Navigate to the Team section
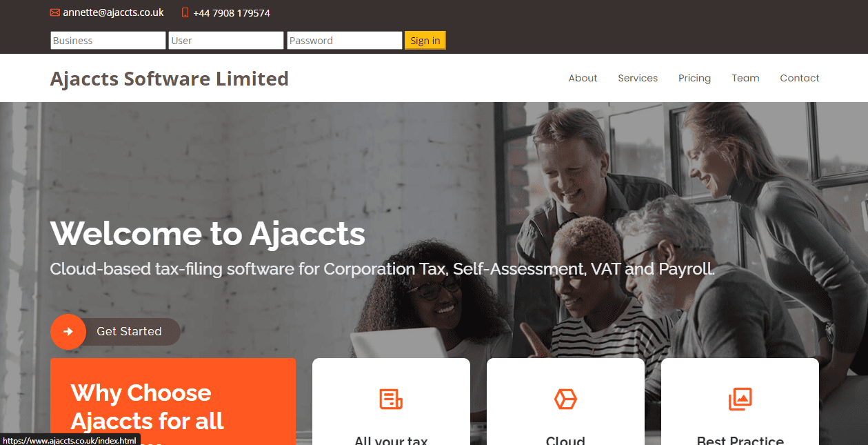The image size is (868, 445). tap(745, 78)
